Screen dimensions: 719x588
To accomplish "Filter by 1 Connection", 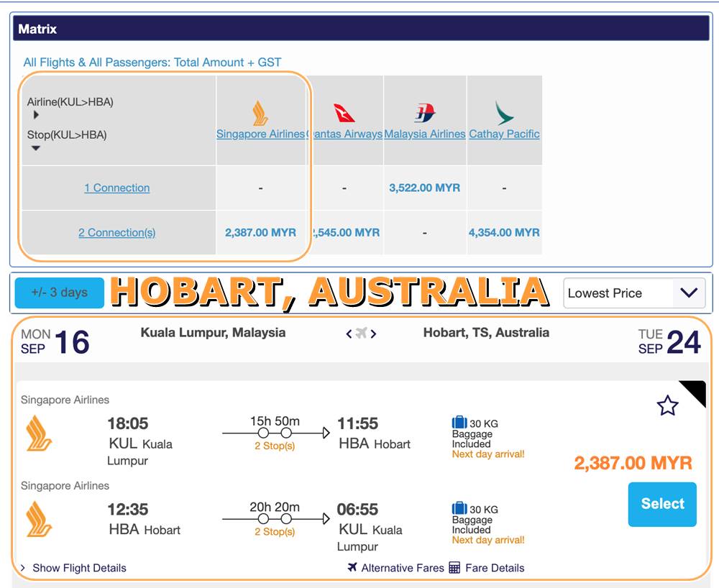I will click(x=117, y=188).
